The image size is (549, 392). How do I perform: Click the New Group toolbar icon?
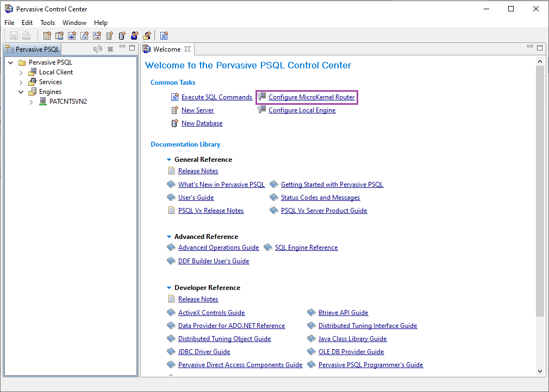[x=147, y=36]
